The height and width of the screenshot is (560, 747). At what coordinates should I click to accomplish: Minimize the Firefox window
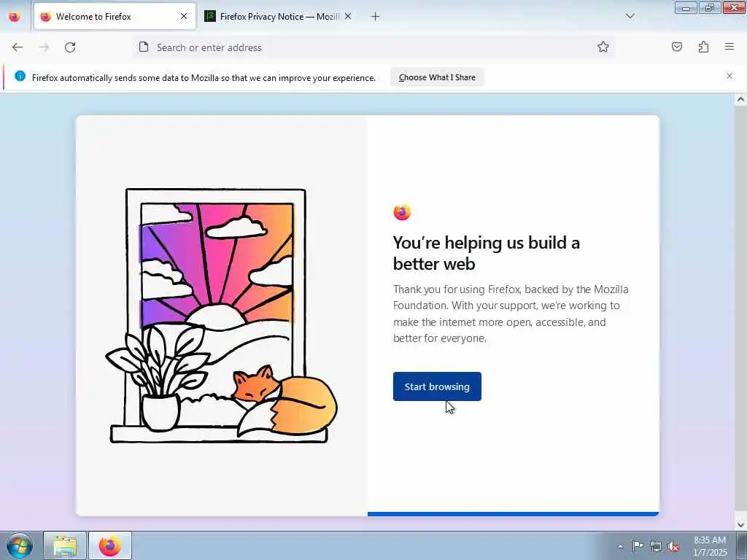686,7
